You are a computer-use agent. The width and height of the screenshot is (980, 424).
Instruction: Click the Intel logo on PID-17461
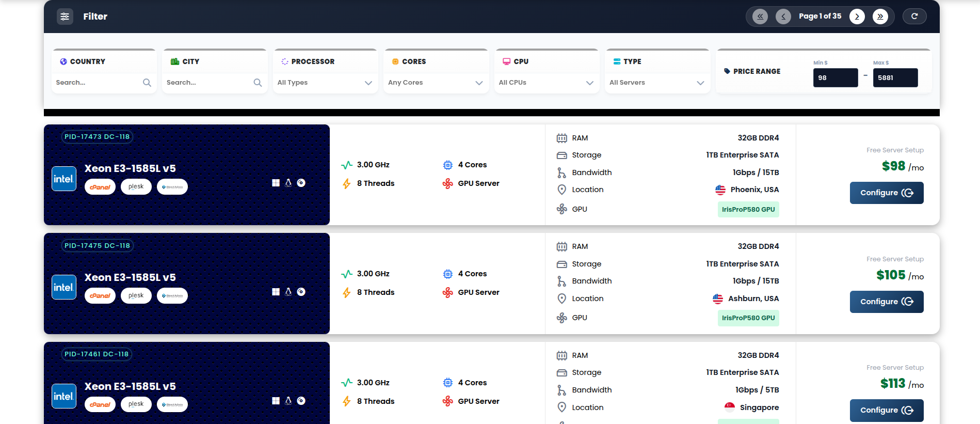[64, 396]
